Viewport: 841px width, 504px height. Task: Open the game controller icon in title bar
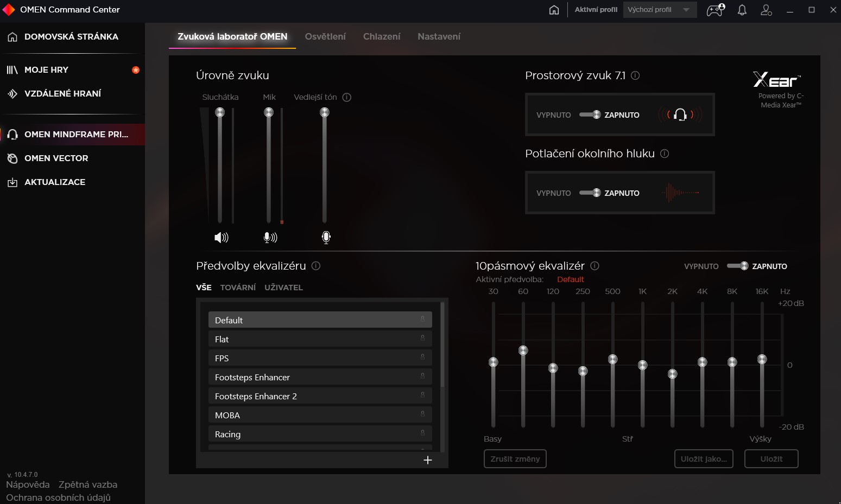pos(715,10)
